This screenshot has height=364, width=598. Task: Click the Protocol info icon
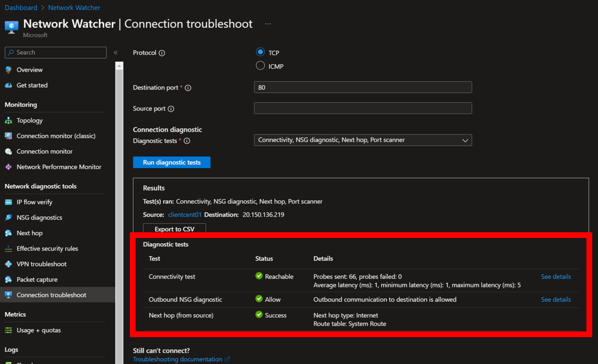[x=161, y=53]
